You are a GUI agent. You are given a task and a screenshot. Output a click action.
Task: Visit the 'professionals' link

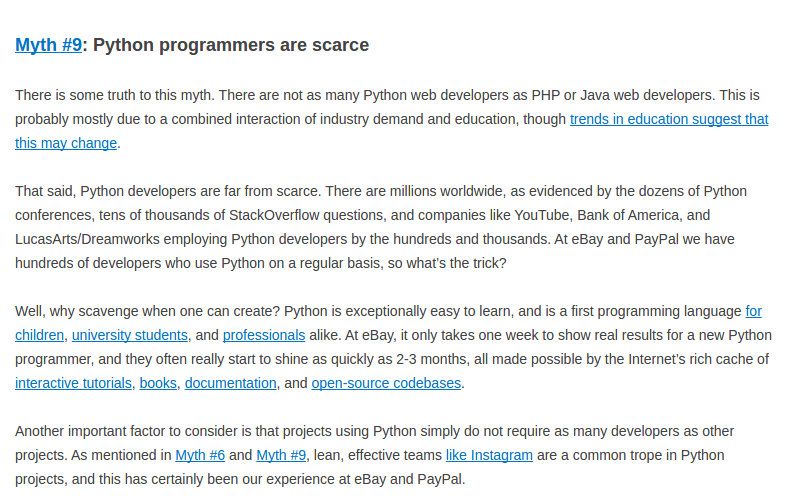tap(264, 335)
